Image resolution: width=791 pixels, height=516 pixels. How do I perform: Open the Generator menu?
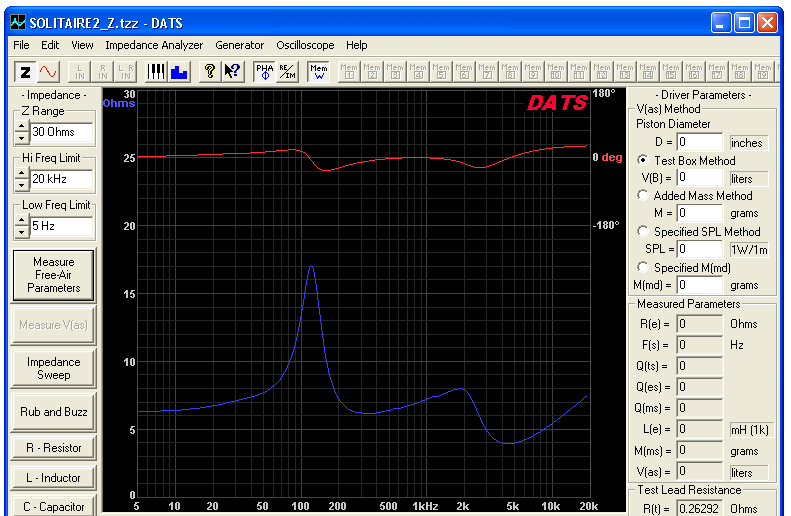[240, 45]
